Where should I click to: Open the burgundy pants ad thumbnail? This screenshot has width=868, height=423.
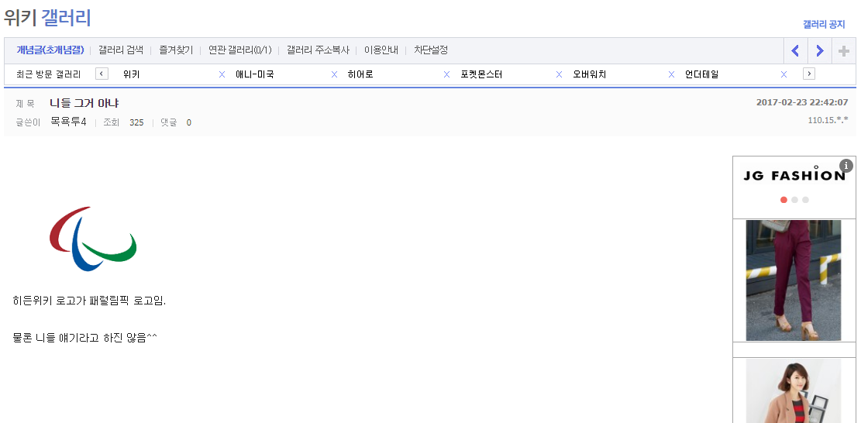click(794, 280)
